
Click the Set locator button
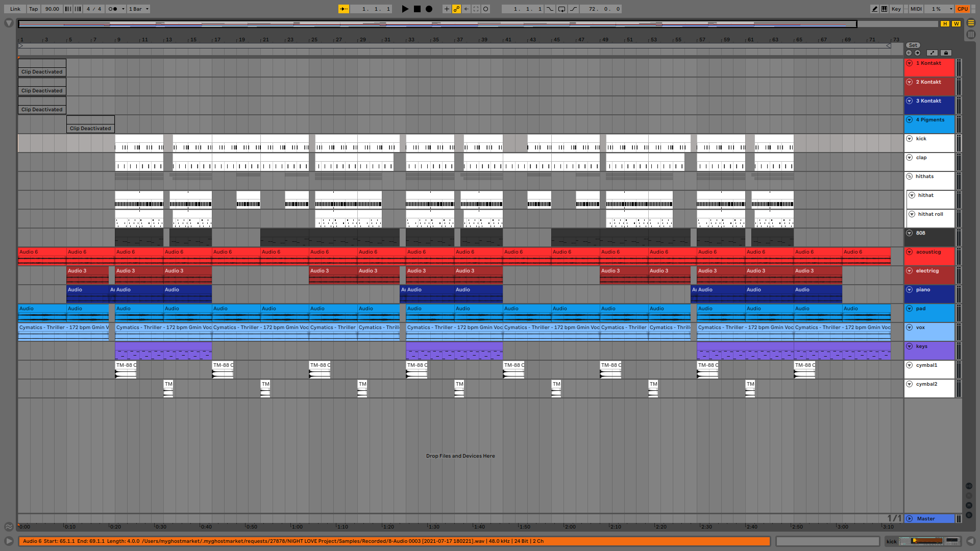[x=913, y=45]
